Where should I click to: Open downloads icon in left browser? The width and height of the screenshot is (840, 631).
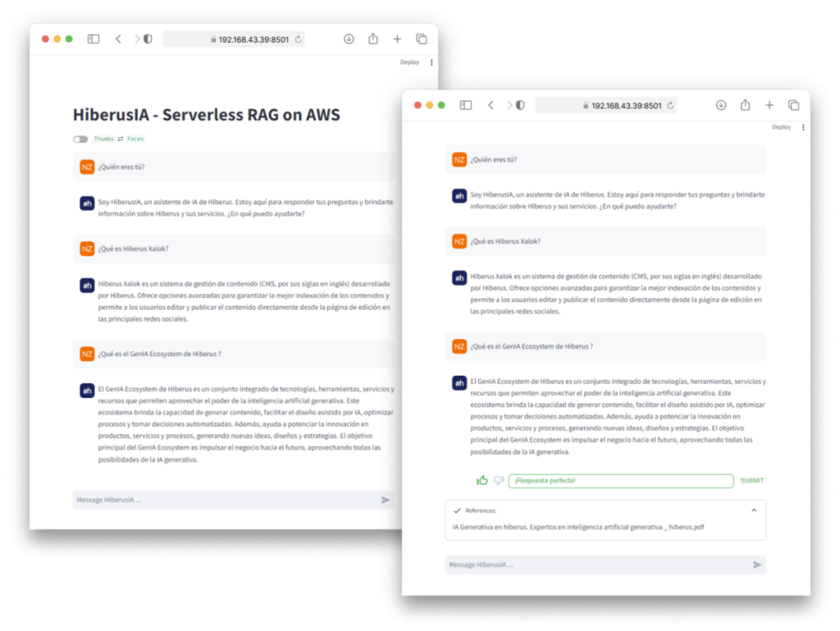click(x=349, y=39)
